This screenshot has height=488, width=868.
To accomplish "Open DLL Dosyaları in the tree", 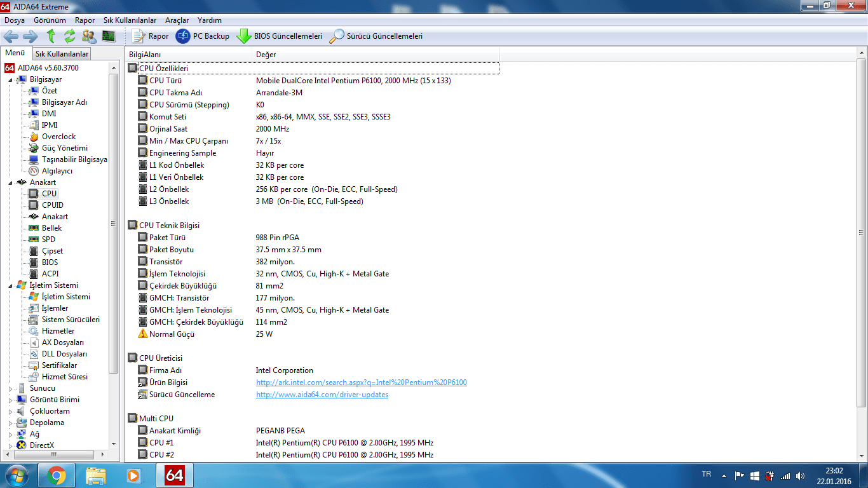I will pyautogui.click(x=64, y=354).
